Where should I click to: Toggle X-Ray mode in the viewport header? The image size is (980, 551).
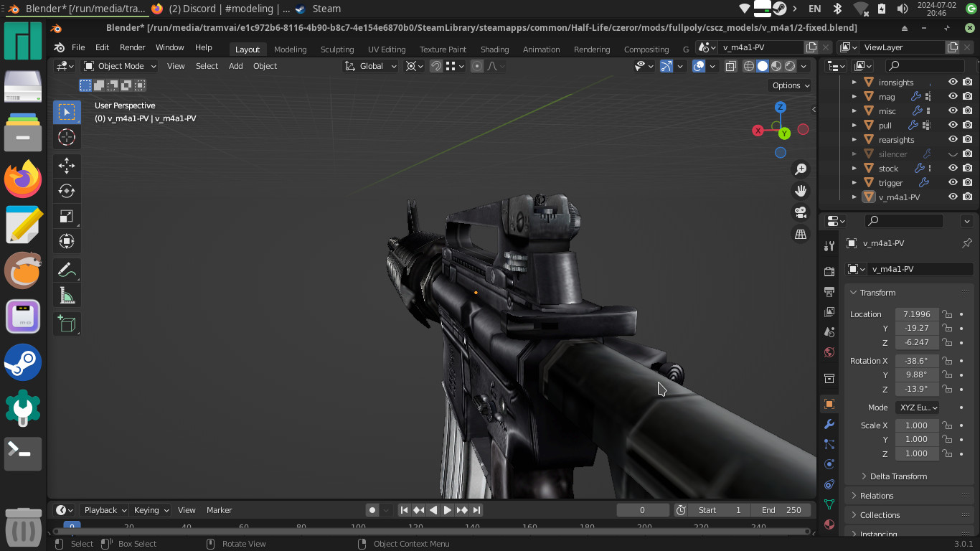[x=730, y=66]
